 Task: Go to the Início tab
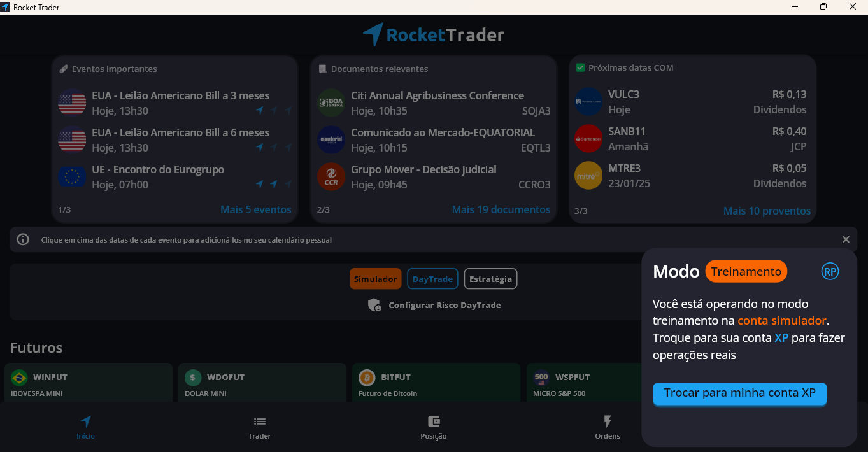86,427
